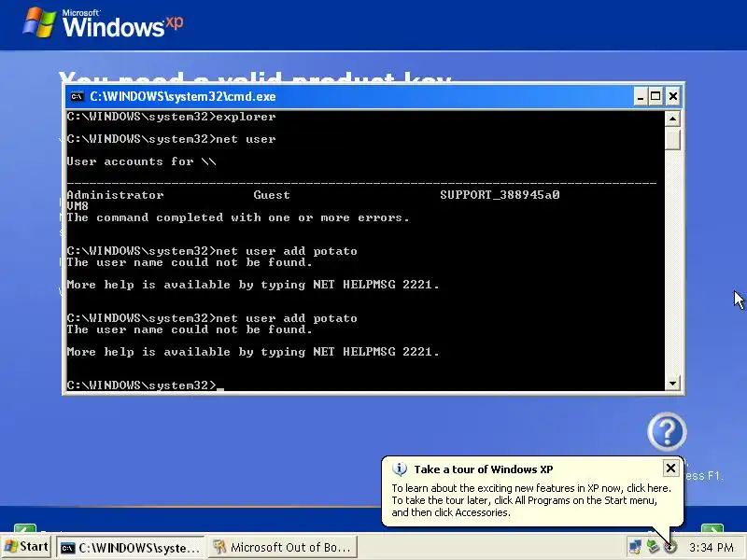Screen dimensions: 747x560
Task: Click the Take a tour balloon info icon
Action: coord(400,469)
